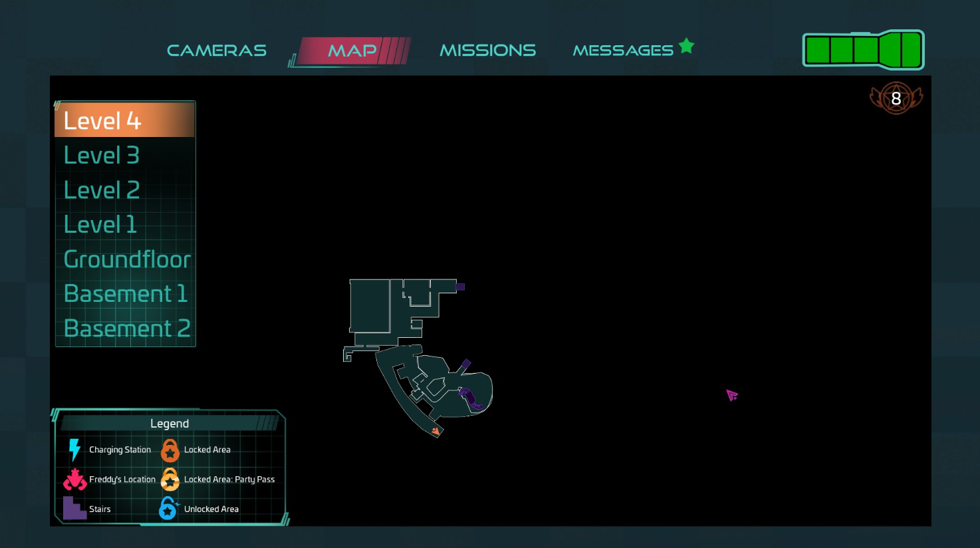The image size is (980, 548).
Task: Click the Freddy's Location icon in legend
Action: pyautogui.click(x=74, y=479)
